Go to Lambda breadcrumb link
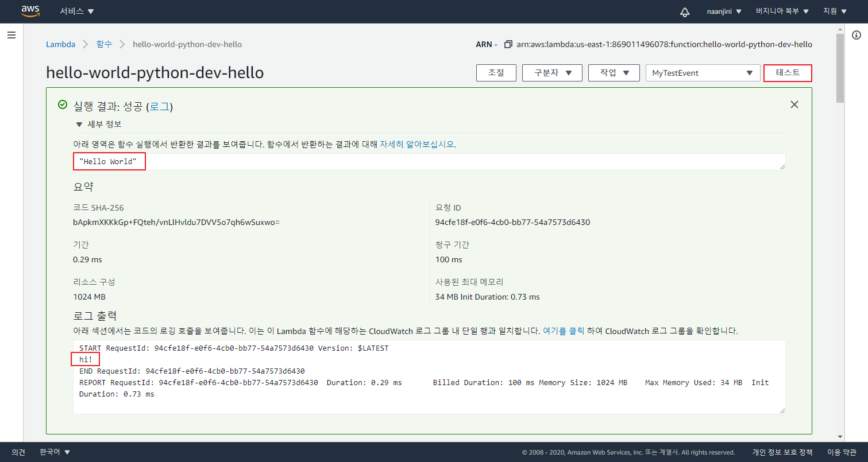 (60, 44)
